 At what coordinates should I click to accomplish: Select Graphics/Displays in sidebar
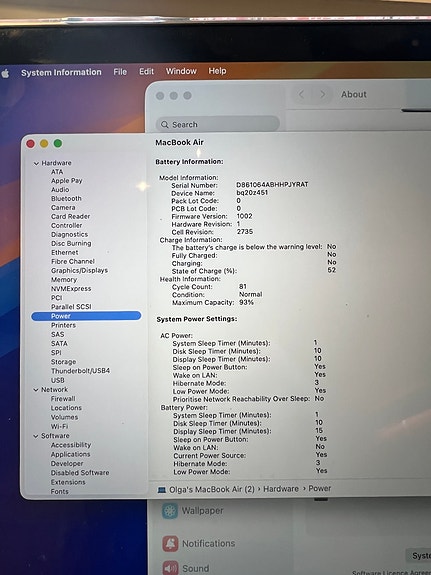[x=79, y=270]
